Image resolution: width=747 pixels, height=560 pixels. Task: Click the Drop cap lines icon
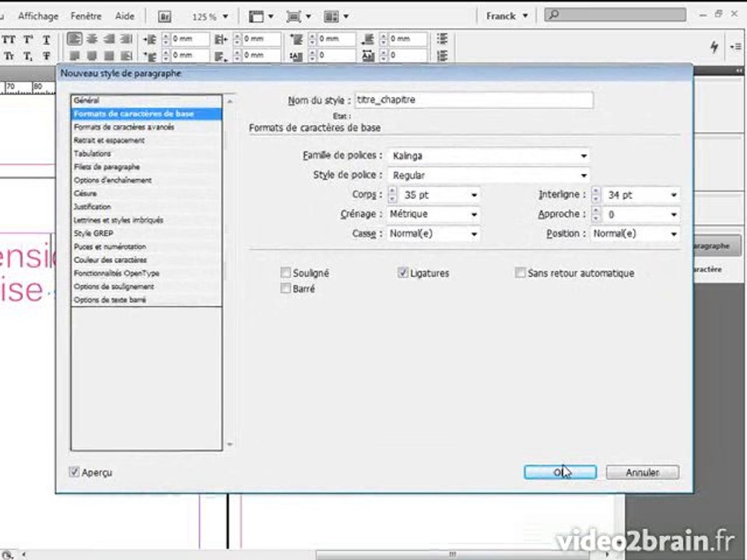[296, 57]
